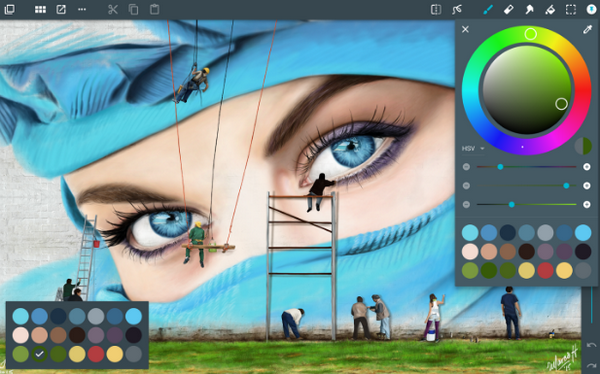Image resolution: width=600 pixels, height=374 pixels.
Task: Activate the dashed rectangle selection tool
Action: (571, 10)
